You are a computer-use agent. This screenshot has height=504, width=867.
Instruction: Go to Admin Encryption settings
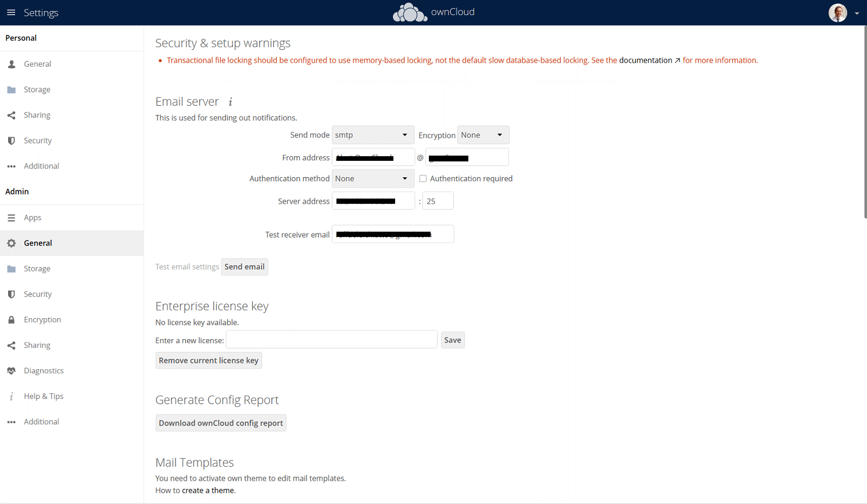[72, 319]
